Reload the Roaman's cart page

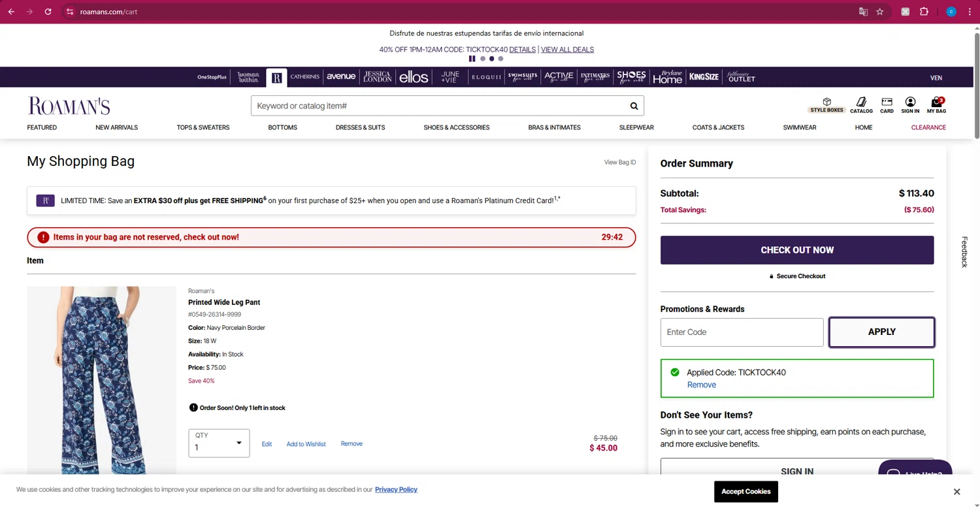pos(48,12)
